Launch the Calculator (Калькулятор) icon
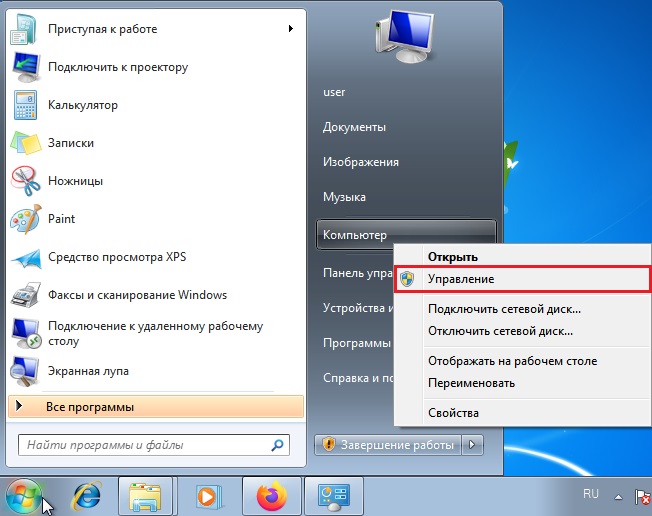Image resolution: width=652 pixels, height=516 pixels. [x=25, y=105]
